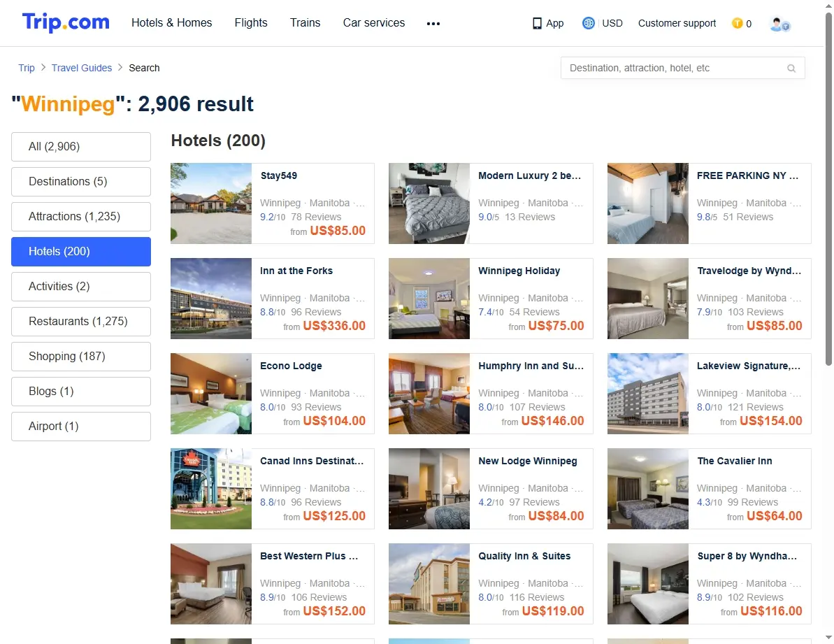Open the App phone icon
The image size is (834, 644).
537,23
